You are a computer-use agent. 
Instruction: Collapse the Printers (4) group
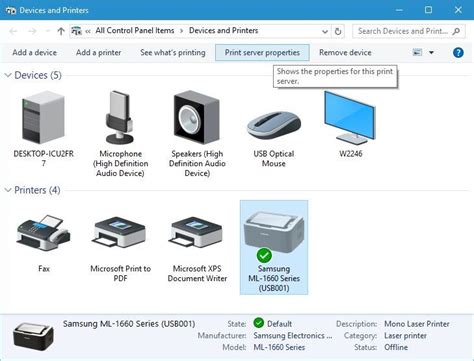tap(8, 190)
